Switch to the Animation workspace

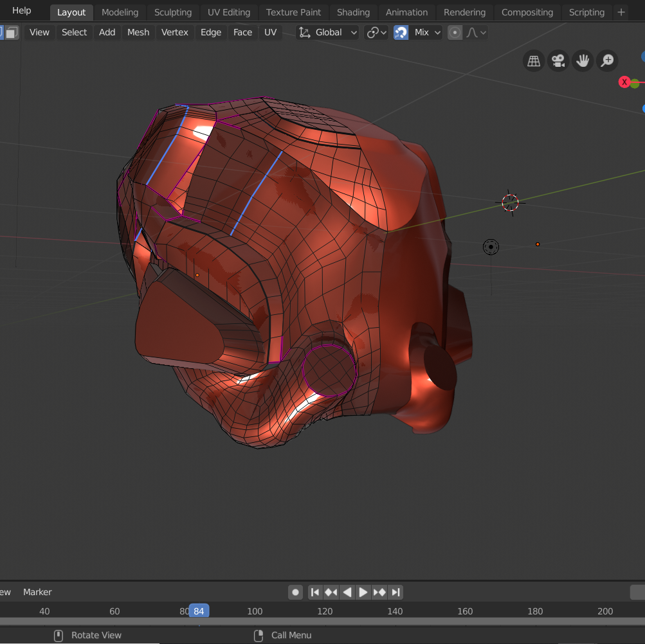click(406, 12)
